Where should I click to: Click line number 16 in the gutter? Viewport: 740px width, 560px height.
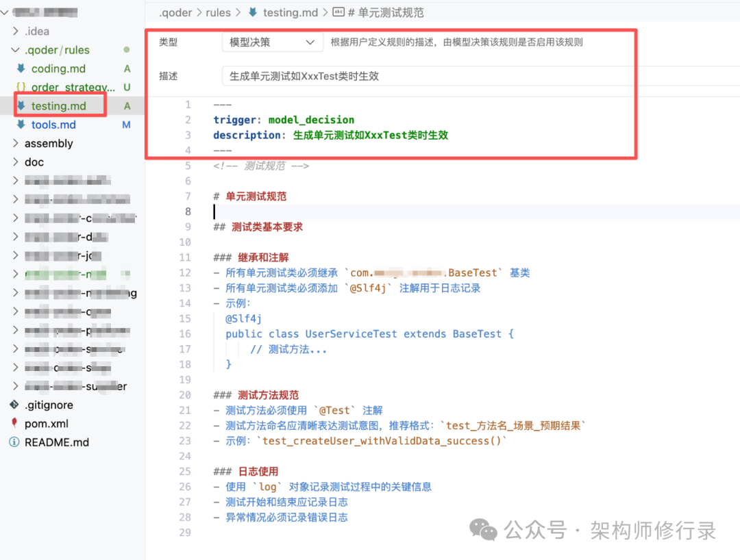[x=185, y=333]
